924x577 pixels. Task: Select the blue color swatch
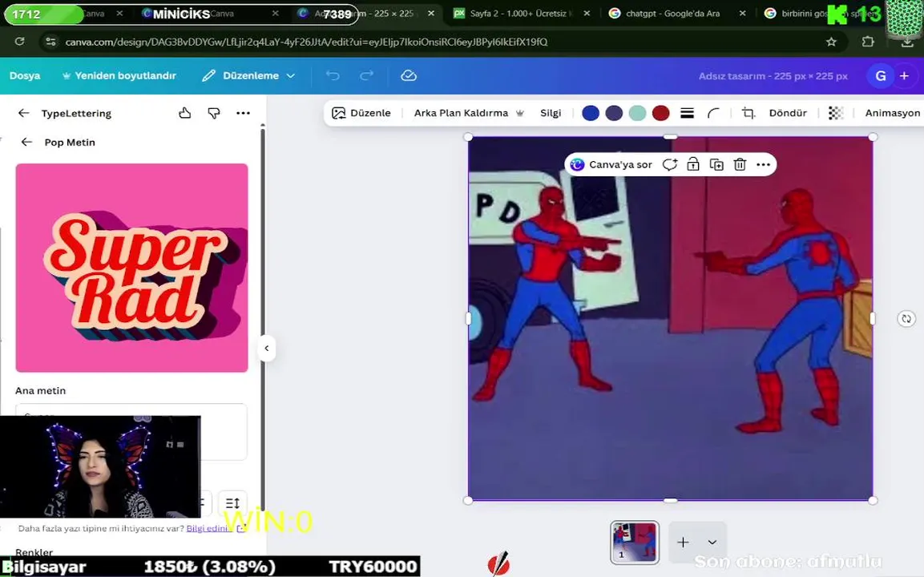click(x=591, y=113)
